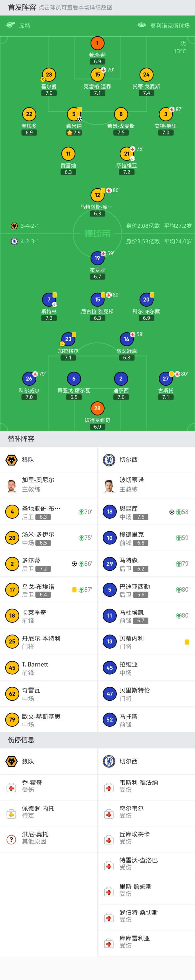Open 斯特林 number 7 player details

(49, 300)
